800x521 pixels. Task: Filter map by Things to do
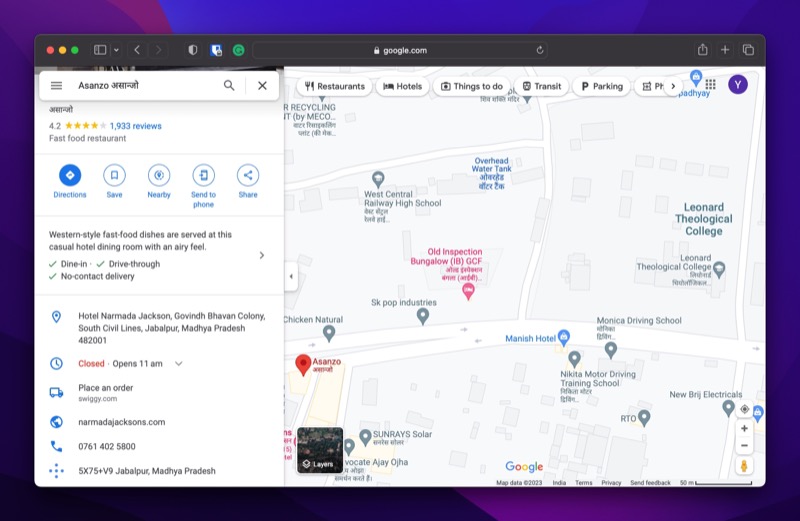[x=471, y=86]
